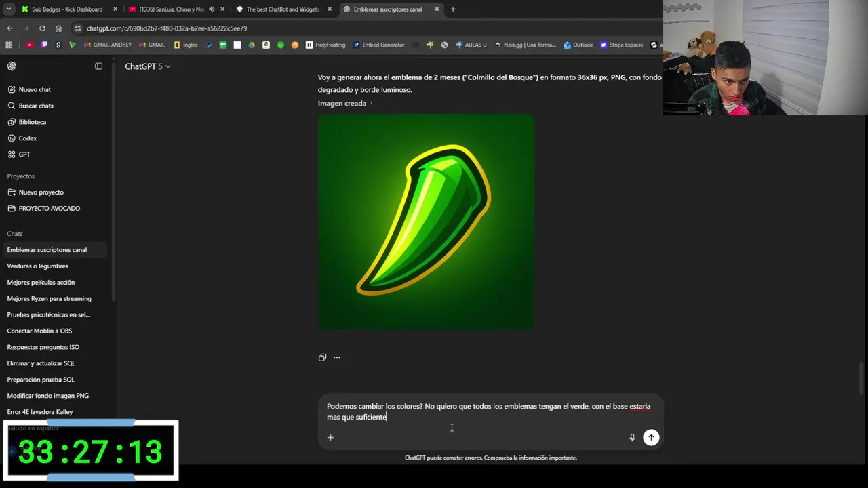The image size is (868, 488).
Task: Click the plus attach button in composer
Action: [x=330, y=437]
